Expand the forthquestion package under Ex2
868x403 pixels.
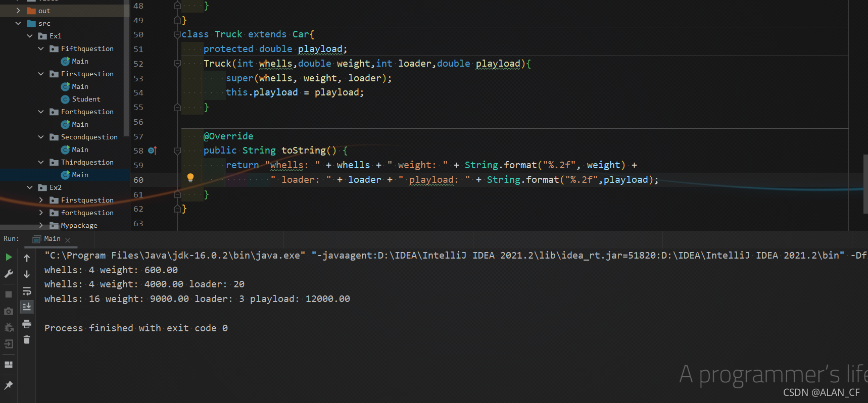pyautogui.click(x=41, y=213)
